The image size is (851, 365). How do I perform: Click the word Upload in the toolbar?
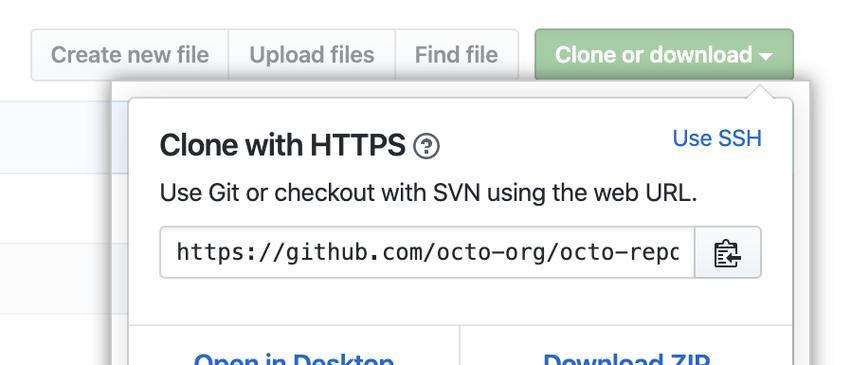(281, 56)
